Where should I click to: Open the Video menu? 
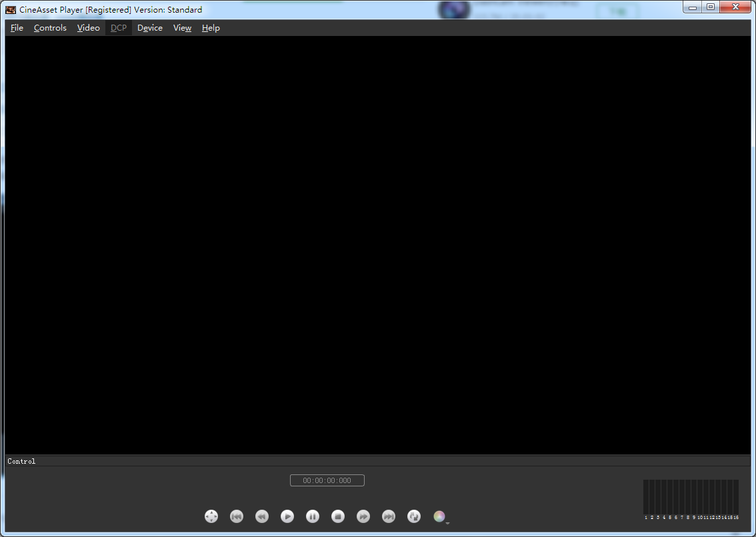point(88,28)
